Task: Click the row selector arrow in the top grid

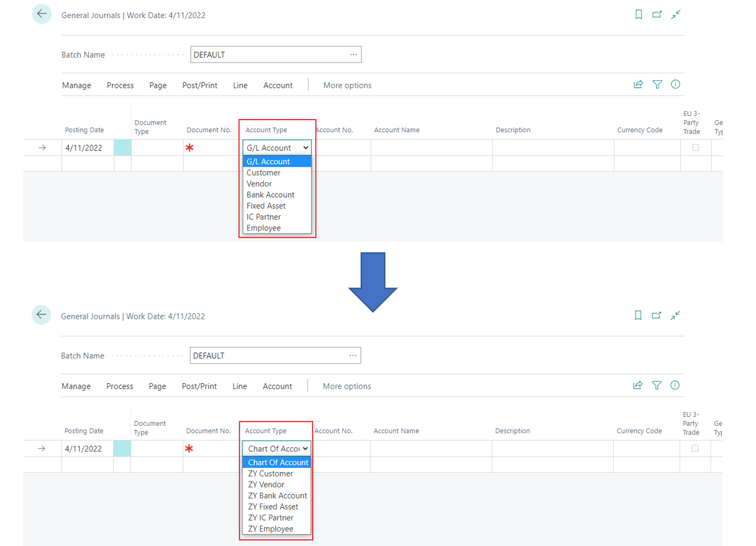Action: (42, 148)
